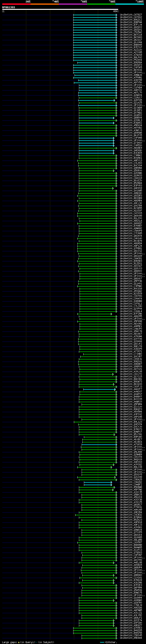Open hit label UniRef100_B8LPU2
Viewport: 146px width, 644px height.
[x=131, y=58]
